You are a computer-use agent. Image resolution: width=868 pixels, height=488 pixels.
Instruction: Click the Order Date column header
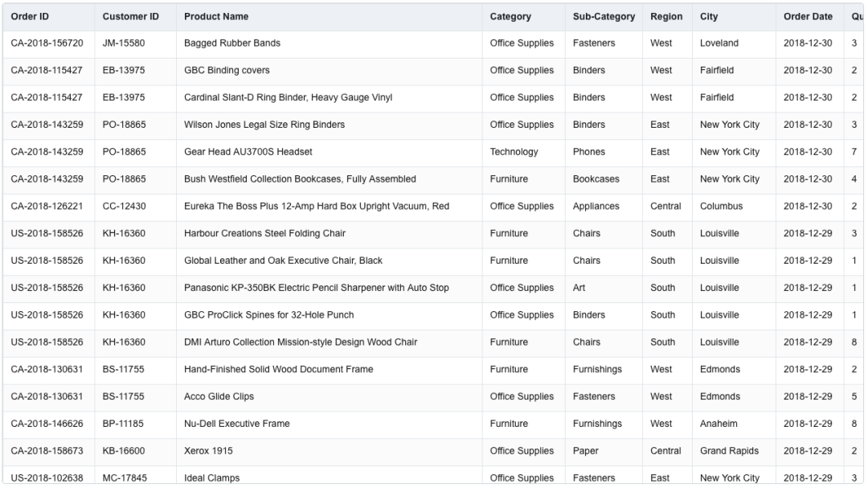click(808, 17)
